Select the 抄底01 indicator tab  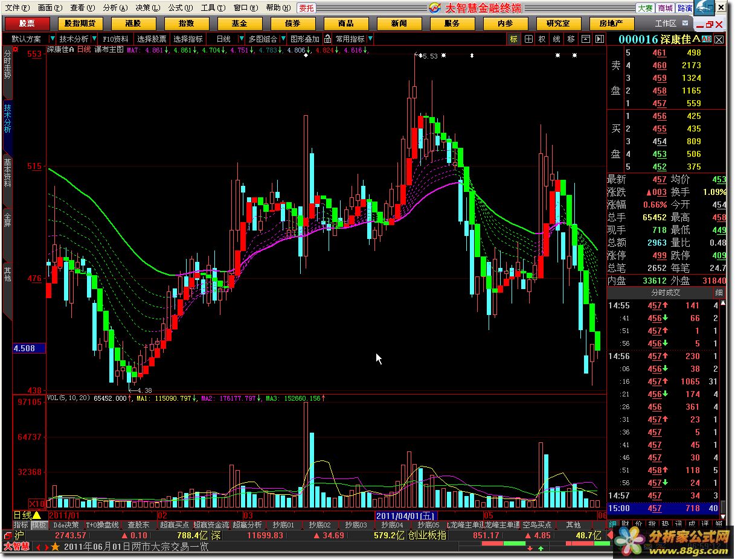pos(283,525)
